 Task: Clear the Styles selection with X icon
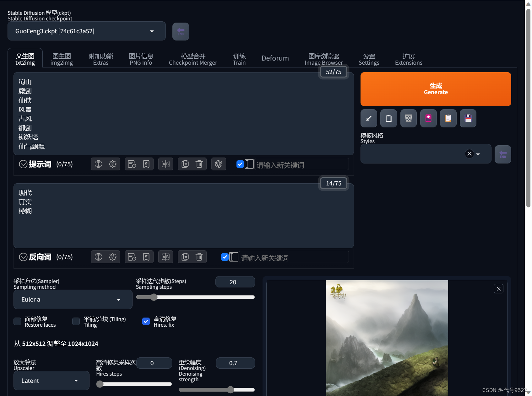(x=469, y=154)
